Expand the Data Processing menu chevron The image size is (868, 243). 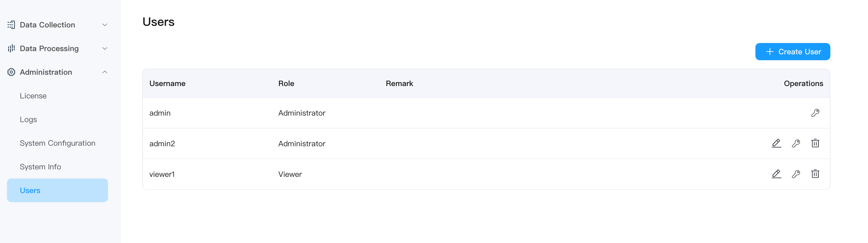[x=105, y=49]
